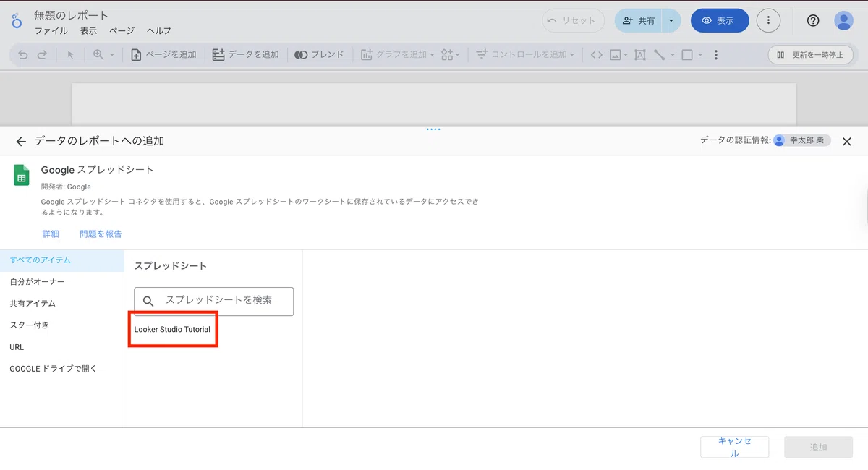This screenshot has width=868, height=470.
Task: Click 更新を一時停止 button
Action: pyautogui.click(x=811, y=55)
